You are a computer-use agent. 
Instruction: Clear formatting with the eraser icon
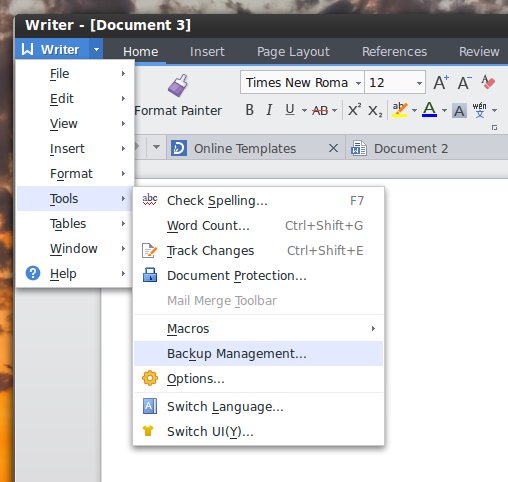point(488,82)
